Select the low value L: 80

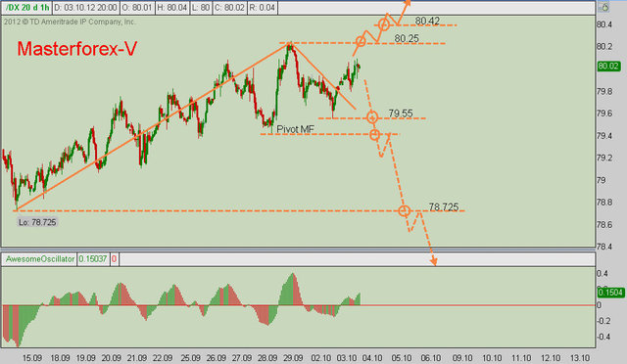coord(201,8)
